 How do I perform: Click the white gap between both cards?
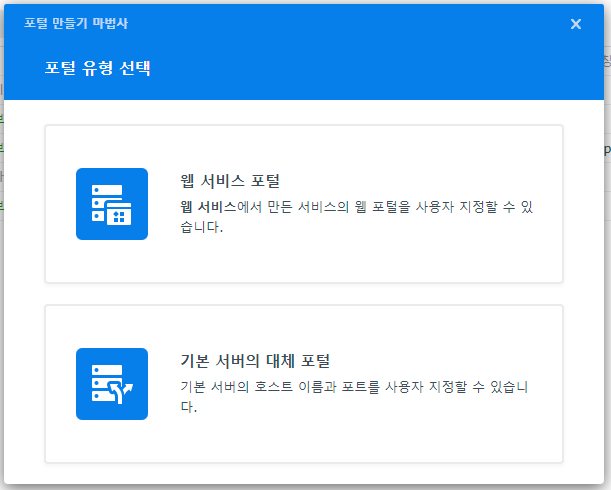(x=304, y=294)
